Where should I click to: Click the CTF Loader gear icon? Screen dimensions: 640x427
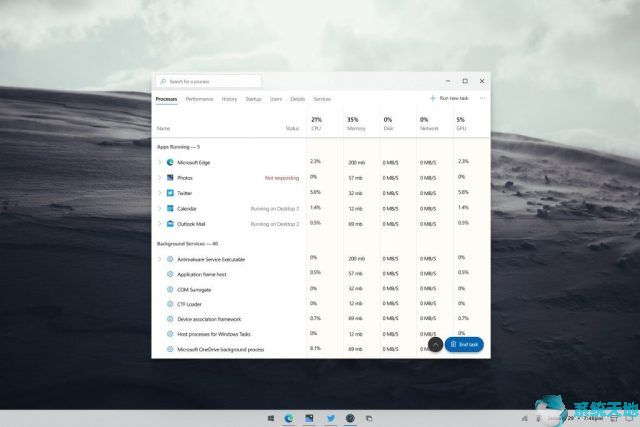coord(170,304)
